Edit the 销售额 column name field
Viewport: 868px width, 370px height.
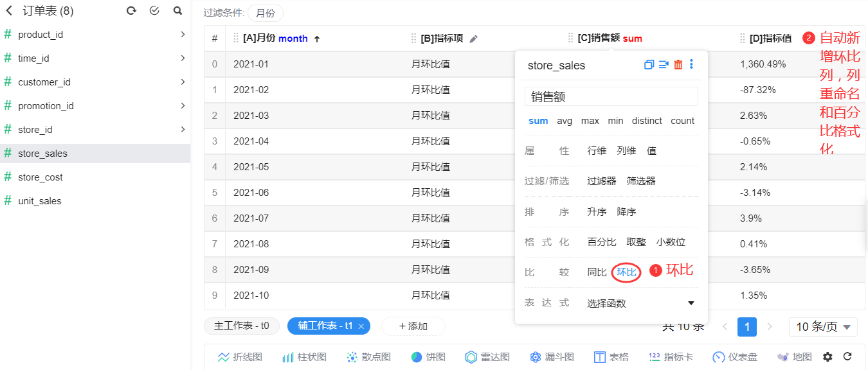click(x=611, y=96)
